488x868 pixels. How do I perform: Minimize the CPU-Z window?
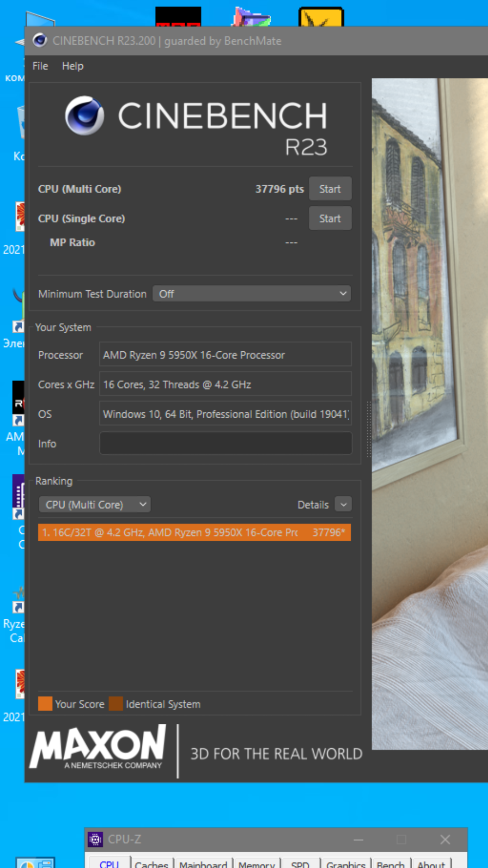[x=359, y=840]
